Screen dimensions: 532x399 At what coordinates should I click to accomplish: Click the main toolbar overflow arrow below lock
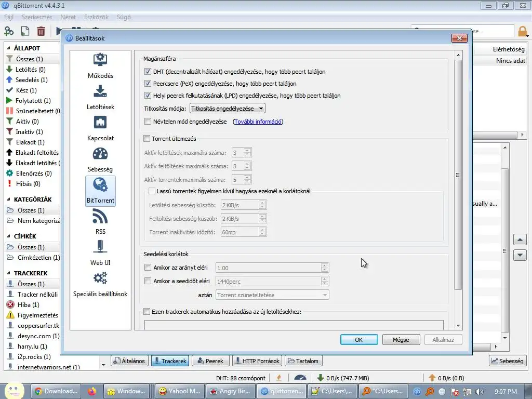click(528, 35)
